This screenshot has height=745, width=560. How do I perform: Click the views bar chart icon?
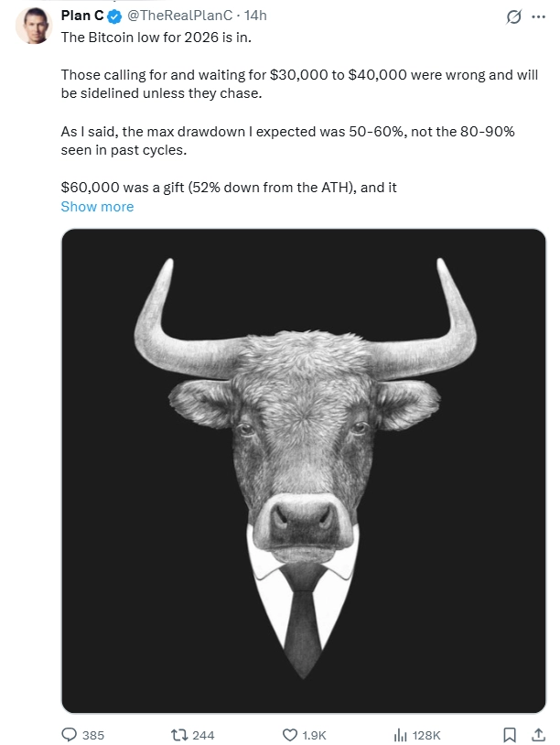pos(399,734)
